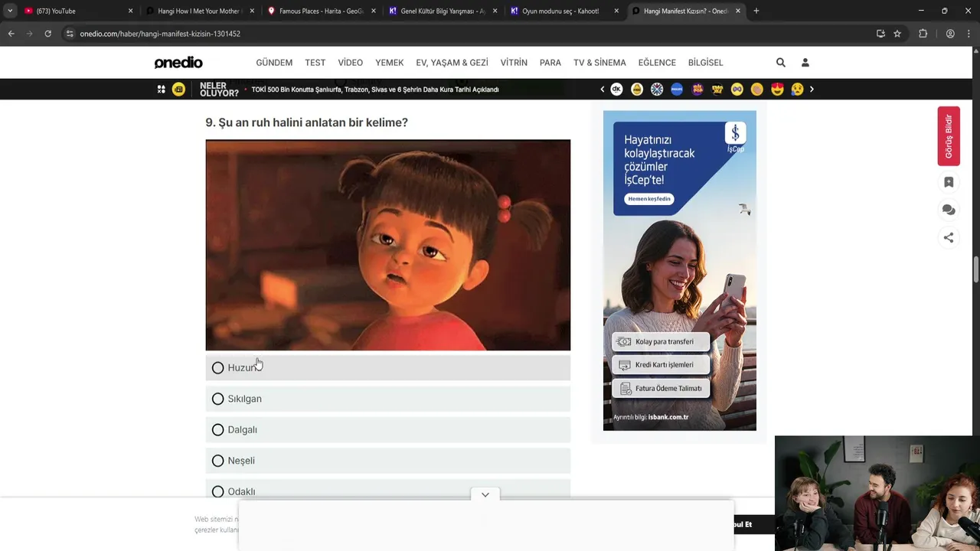Open the grid menu icon in the news ticker
Image resolution: width=980 pixels, height=551 pixels.
point(162,90)
